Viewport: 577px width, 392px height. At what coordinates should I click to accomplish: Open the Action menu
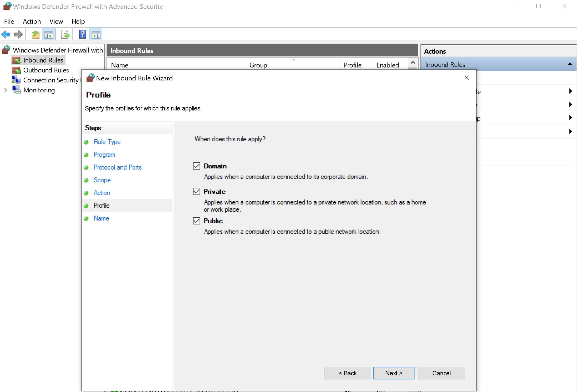pyautogui.click(x=32, y=21)
